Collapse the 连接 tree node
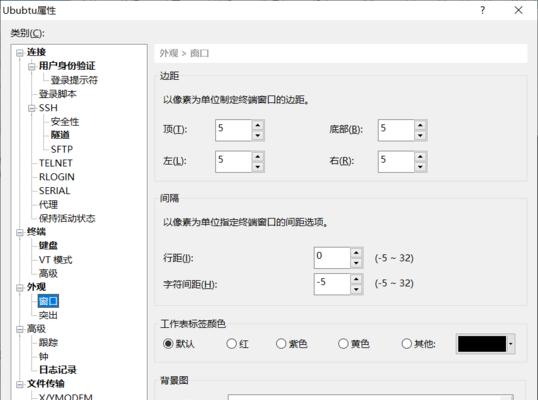 point(20,53)
